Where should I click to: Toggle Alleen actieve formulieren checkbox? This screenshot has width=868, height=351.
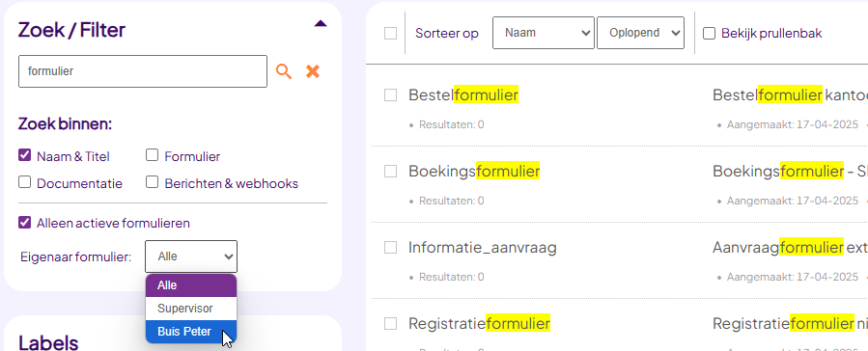(24, 223)
